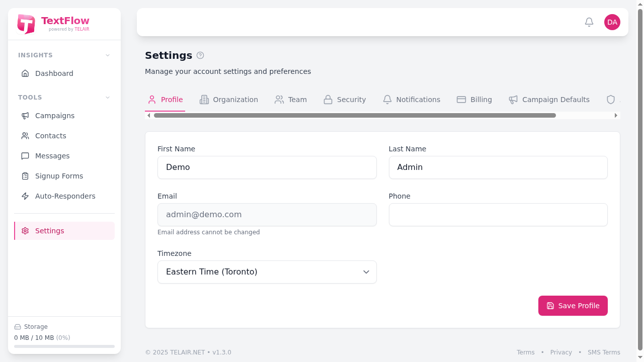Click inside the Phone input field
The image size is (644, 362).
(498, 215)
